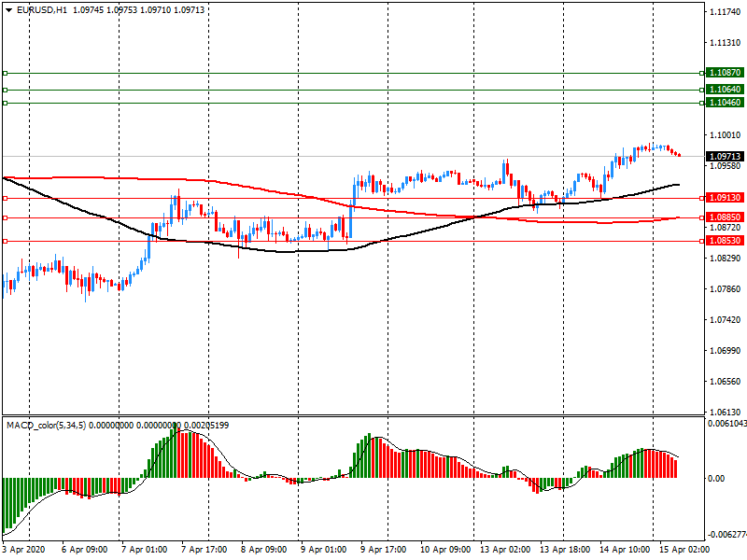The image size is (747, 560).
Task: Select the green 1.10870 price level tag
Action: 725,73
